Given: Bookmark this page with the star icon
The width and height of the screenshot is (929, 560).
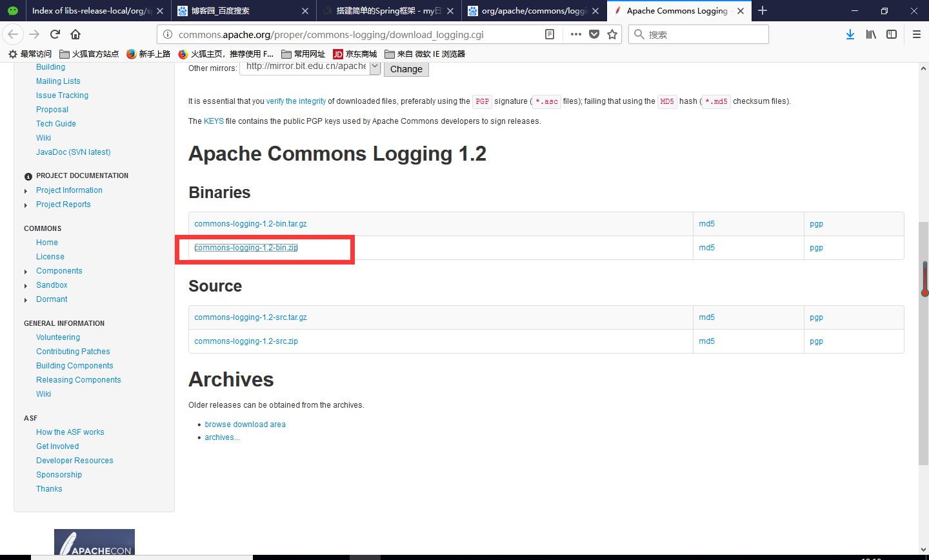Looking at the screenshot, I should click(x=612, y=34).
